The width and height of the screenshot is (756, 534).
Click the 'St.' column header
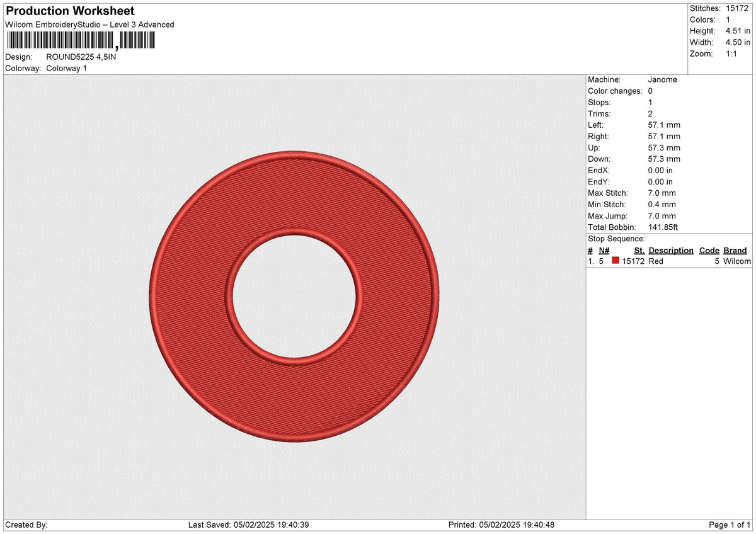coord(639,250)
